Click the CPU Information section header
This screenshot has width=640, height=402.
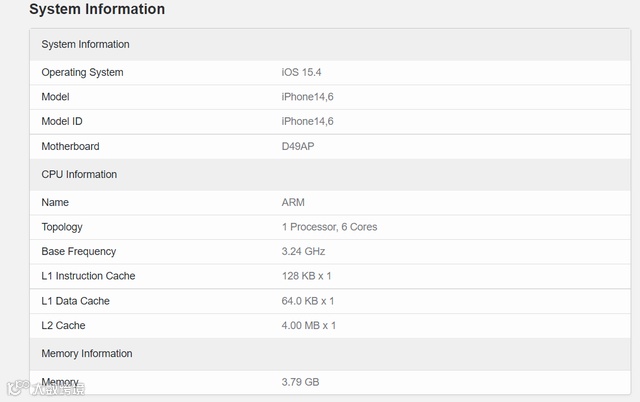[79, 174]
